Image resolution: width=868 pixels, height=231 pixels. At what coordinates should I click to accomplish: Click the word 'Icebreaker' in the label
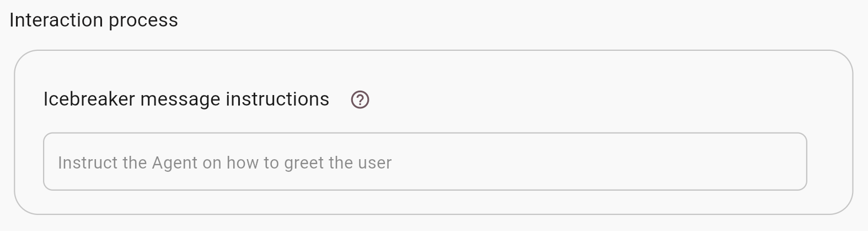pyautogui.click(x=89, y=99)
